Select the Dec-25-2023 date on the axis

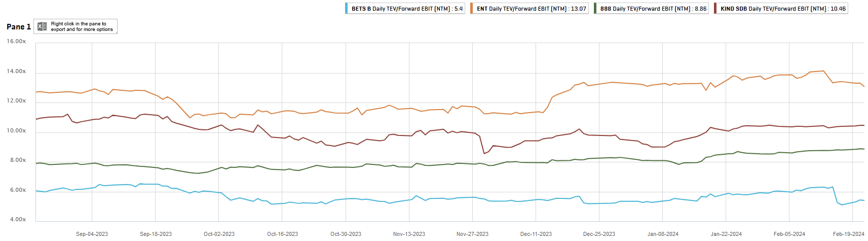pyautogui.click(x=599, y=234)
